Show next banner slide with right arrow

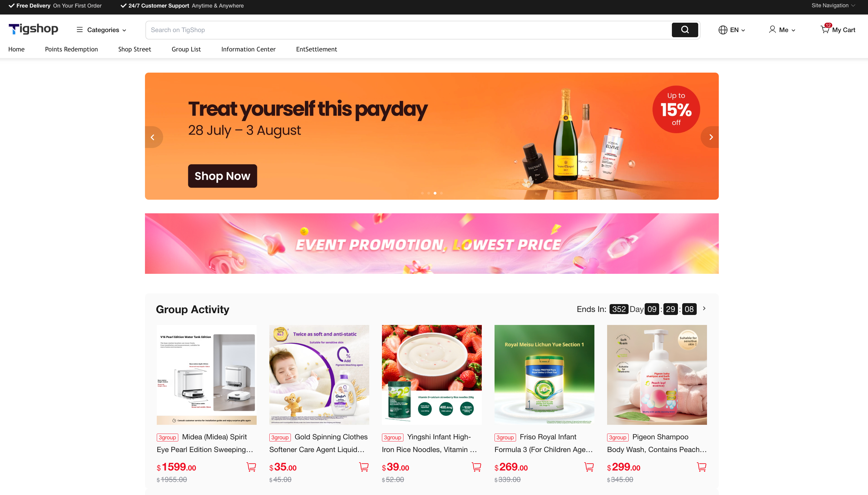pyautogui.click(x=710, y=137)
